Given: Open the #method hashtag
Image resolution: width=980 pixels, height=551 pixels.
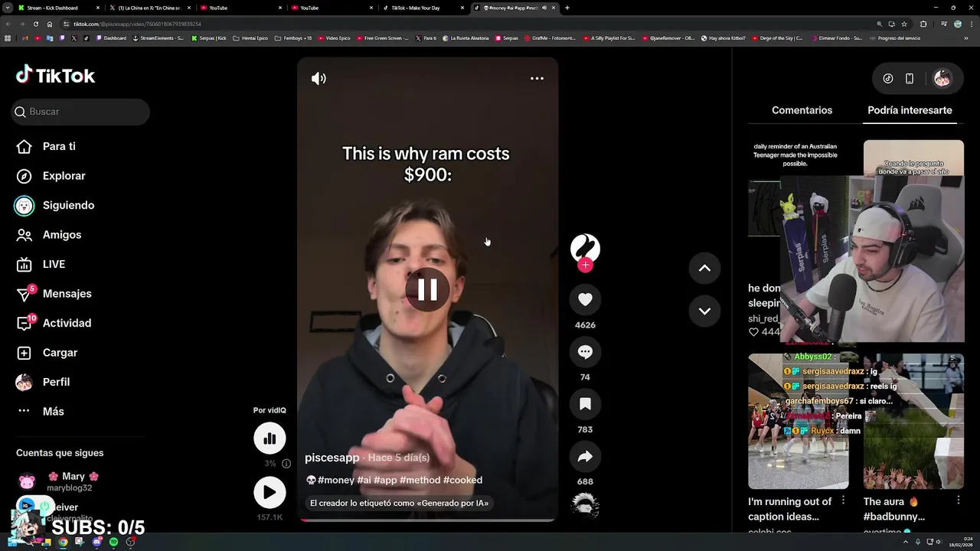Looking at the screenshot, I should pos(420,481).
